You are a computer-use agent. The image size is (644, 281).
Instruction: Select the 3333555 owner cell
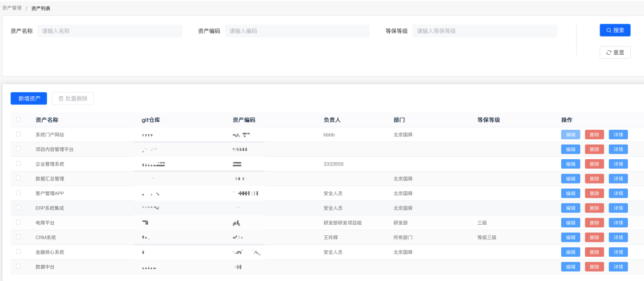click(333, 164)
